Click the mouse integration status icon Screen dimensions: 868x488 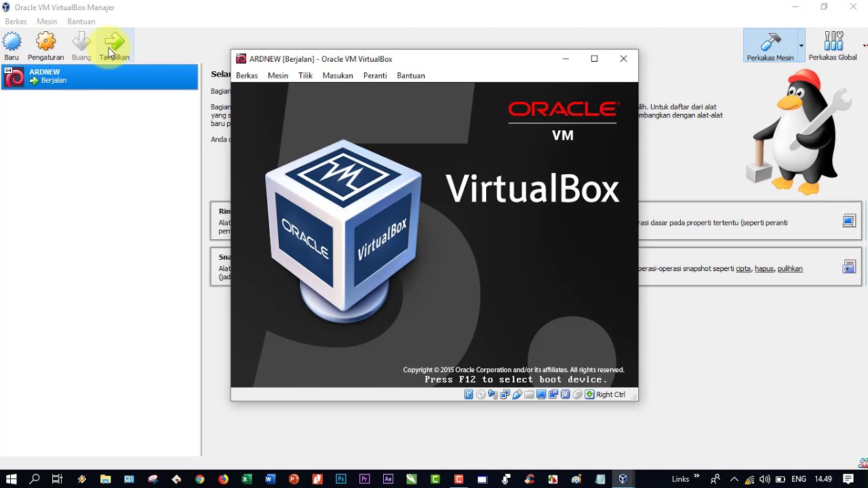pyautogui.click(x=578, y=394)
